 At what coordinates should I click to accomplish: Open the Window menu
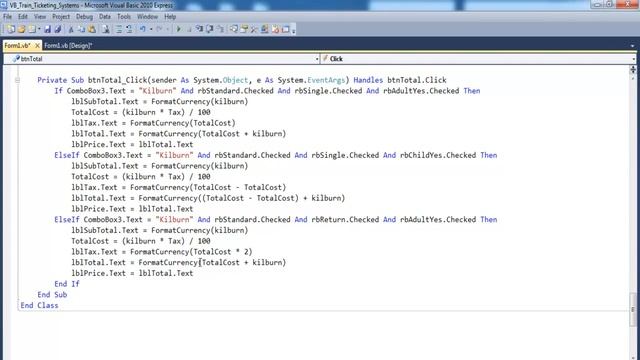[147, 17]
